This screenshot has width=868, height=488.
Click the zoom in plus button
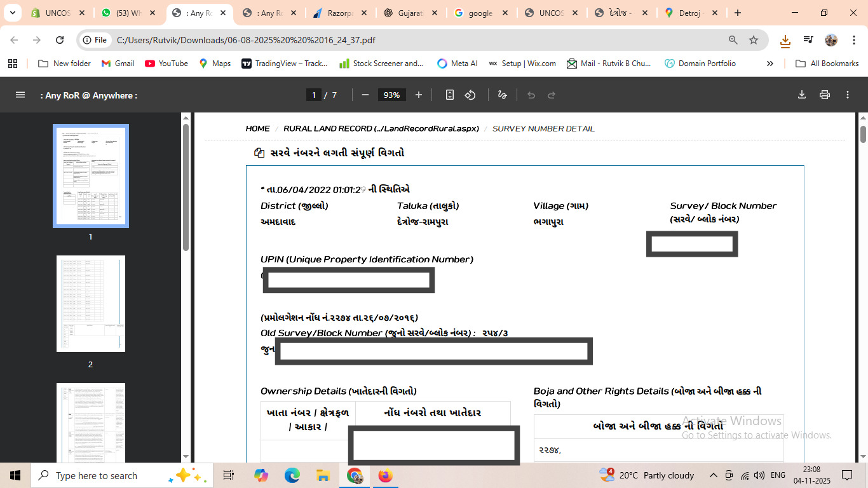pyautogui.click(x=419, y=95)
